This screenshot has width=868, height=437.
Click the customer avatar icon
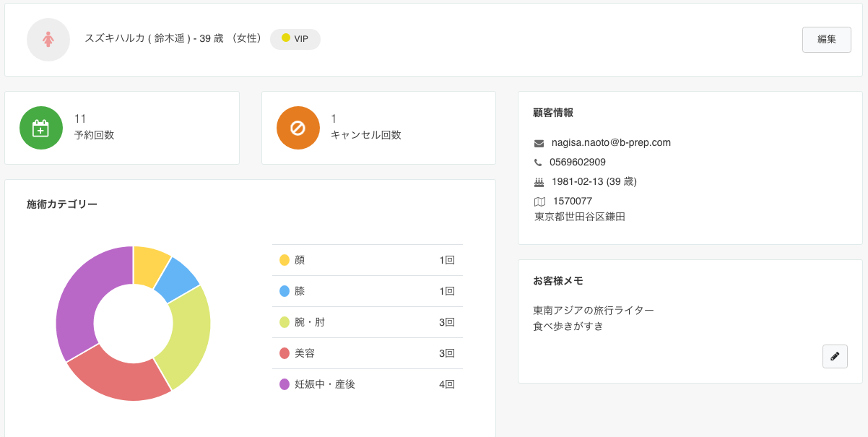coord(48,40)
